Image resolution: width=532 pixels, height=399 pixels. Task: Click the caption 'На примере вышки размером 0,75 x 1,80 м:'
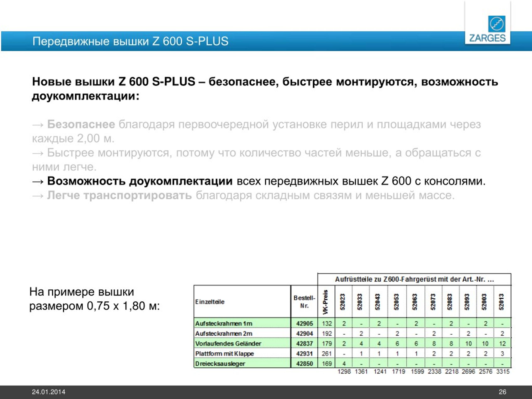[x=95, y=299]
